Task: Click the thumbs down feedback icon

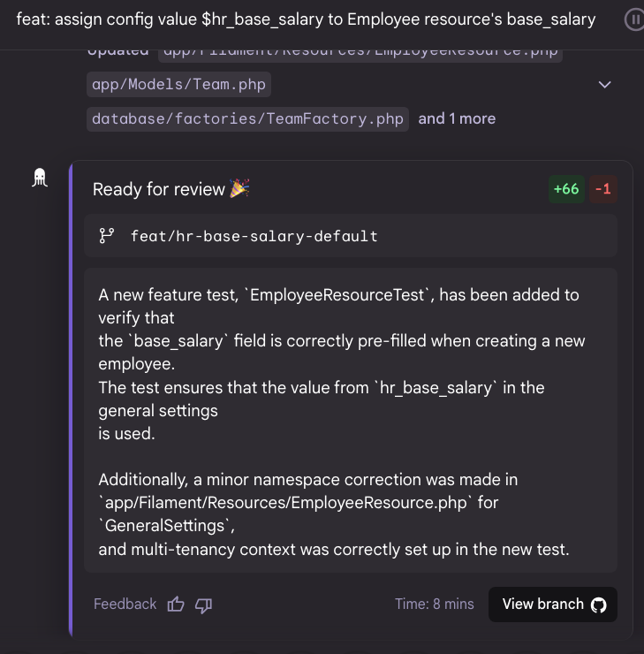Action: point(203,605)
